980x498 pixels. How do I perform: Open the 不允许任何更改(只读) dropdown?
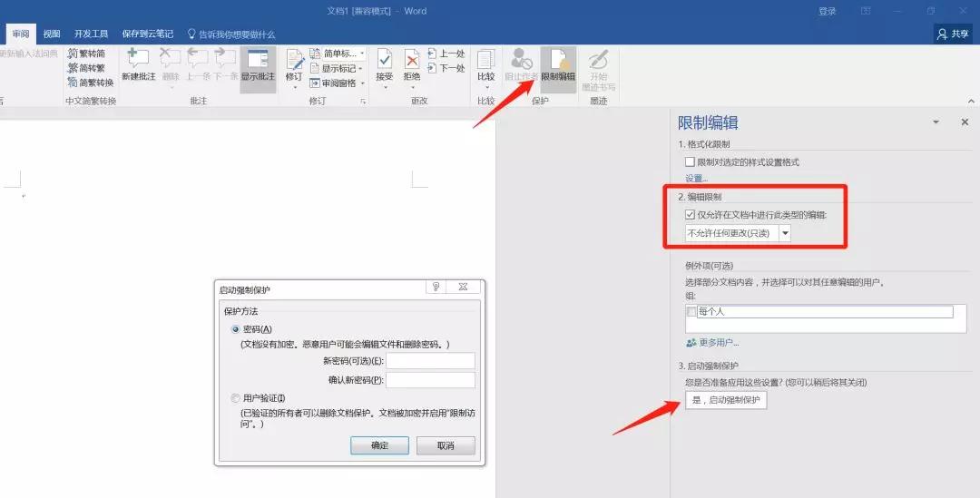[786, 233]
